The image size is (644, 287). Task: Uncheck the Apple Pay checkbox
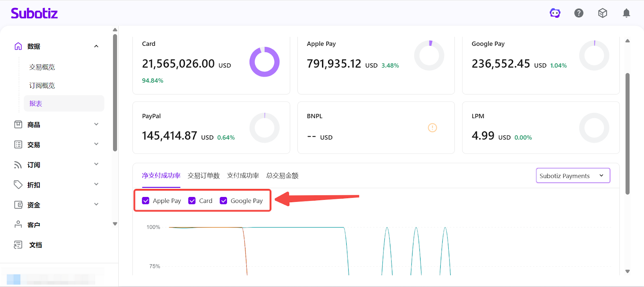pyautogui.click(x=146, y=201)
